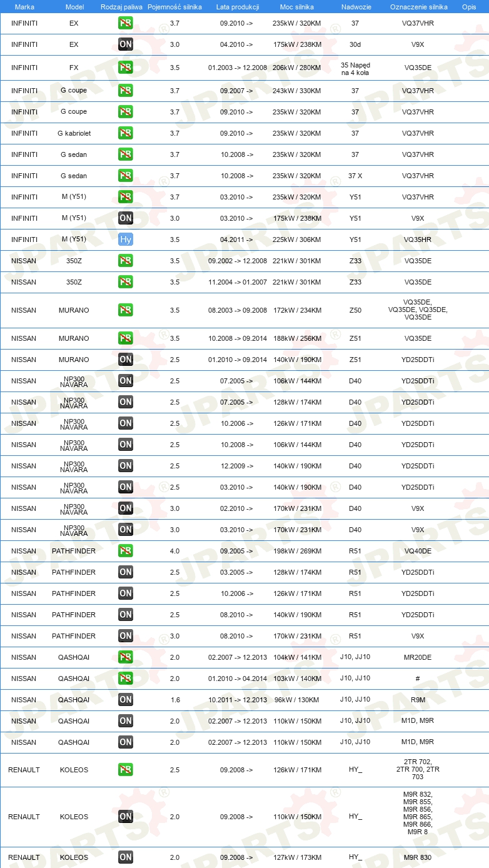This screenshot has width=489, height=868.
Task: Click the '#' engine code for QASHQAI
Action: click(418, 679)
